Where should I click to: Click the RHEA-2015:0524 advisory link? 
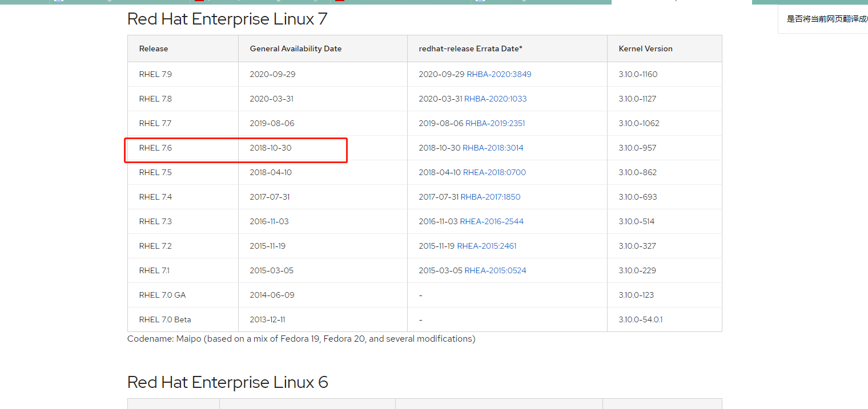pyautogui.click(x=496, y=270)
